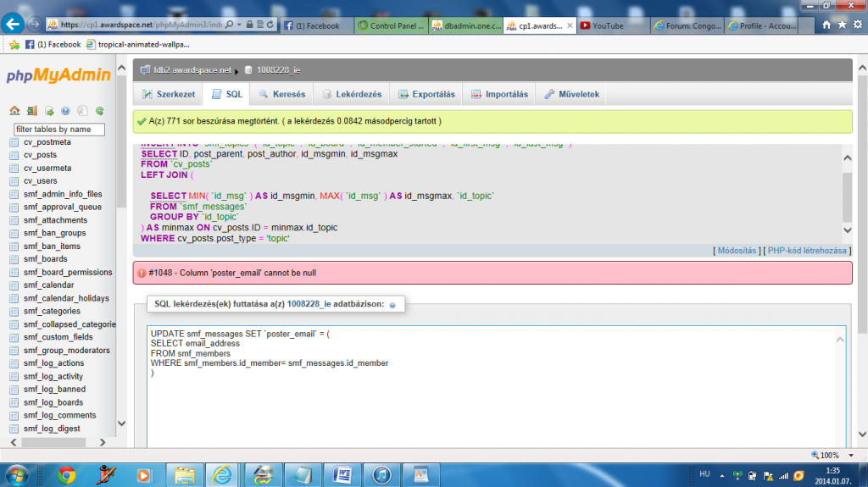The height and width of the screenshot is (487, 868).
Task: Click the Módosítás link
Action: pyautogui.click(x=737, y=251)
